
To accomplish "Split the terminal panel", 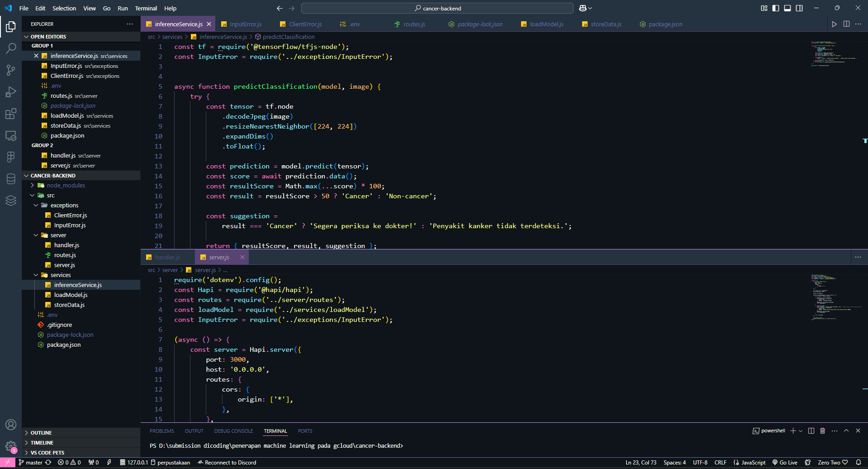I will pyautogui.click(x=811, y=431).
